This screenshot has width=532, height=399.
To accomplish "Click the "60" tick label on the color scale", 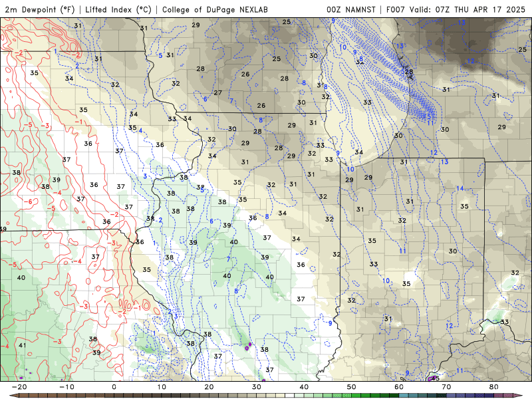I will [399, 387].
